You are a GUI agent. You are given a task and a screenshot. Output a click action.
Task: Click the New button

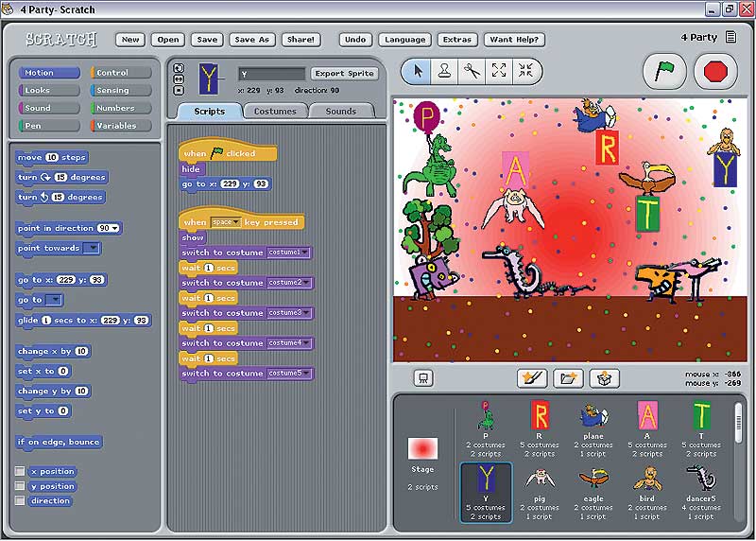coord(130,40)
